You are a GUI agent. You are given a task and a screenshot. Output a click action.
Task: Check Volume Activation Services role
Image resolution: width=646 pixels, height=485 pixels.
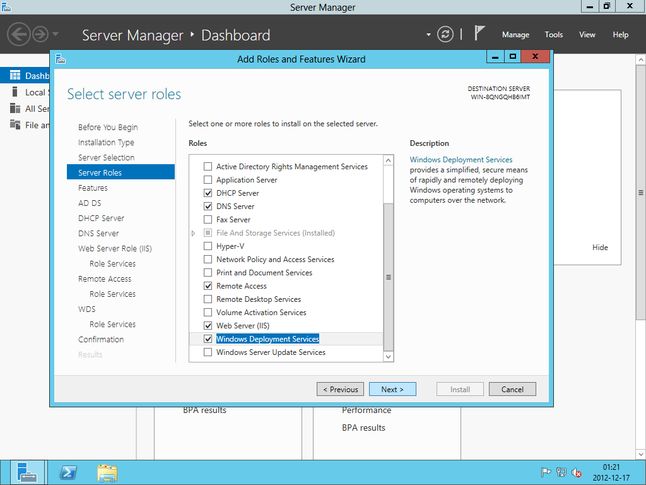(208, 312)
